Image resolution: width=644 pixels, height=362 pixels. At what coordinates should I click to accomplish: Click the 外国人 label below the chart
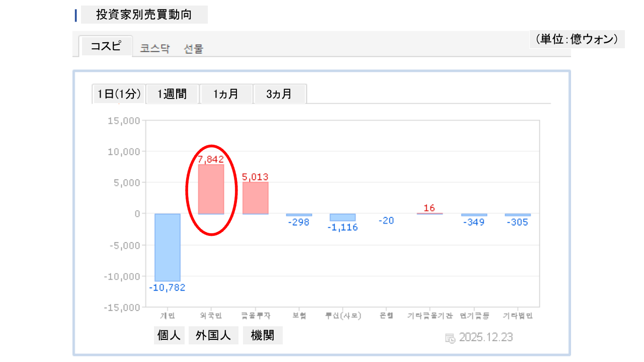pos(213,335)
